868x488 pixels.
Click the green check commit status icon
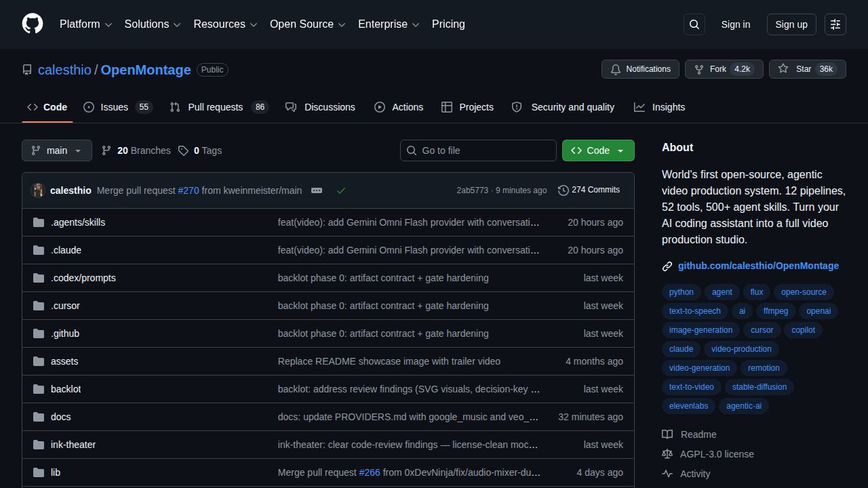(341, 190)
